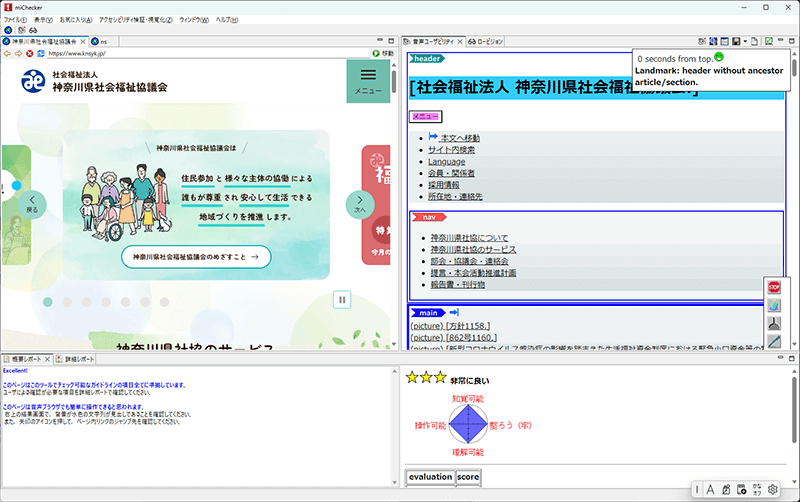Click the blank document icon in right panel toolbar
Screen dimensions: 800x502
click(x=755, y=41)
